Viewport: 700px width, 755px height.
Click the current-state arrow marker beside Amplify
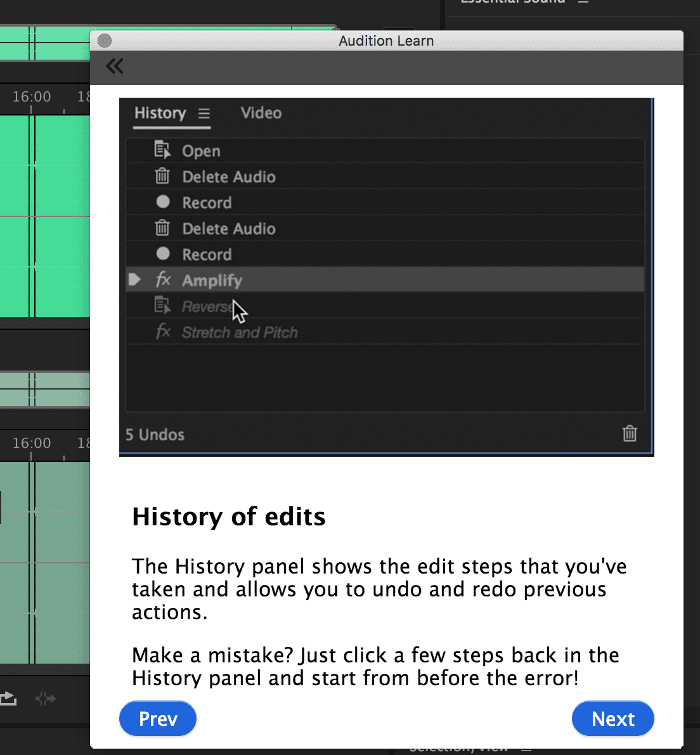(x=134, y=279)
